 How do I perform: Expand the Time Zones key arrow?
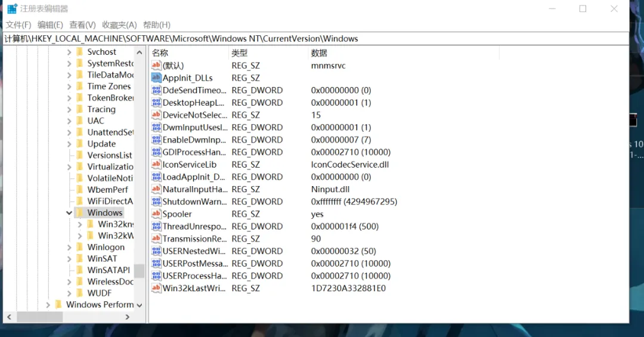[69, 86]
